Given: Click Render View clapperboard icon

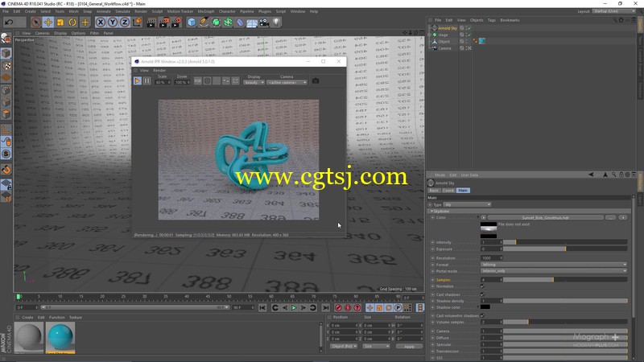Looking at the screenshot, I should 151,23.
